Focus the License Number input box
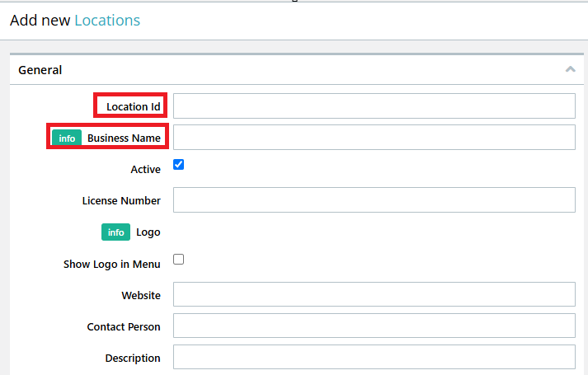 click(374, 200)
